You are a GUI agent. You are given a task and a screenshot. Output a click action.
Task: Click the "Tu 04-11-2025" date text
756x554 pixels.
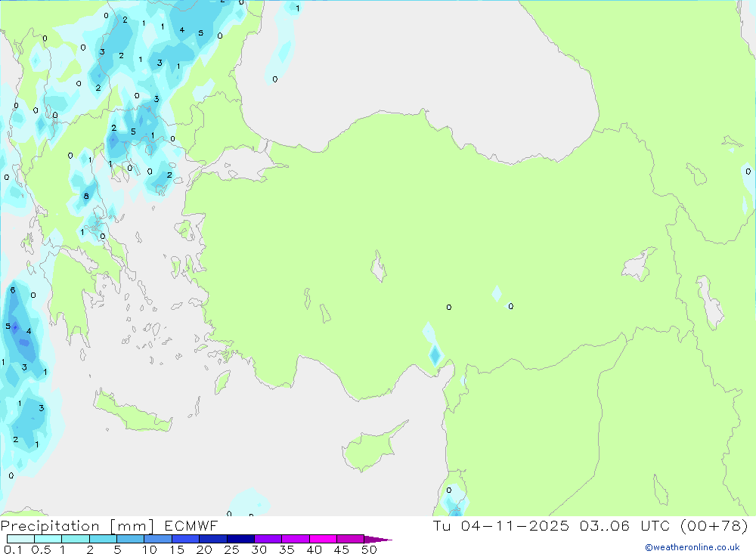coord(501,525)
